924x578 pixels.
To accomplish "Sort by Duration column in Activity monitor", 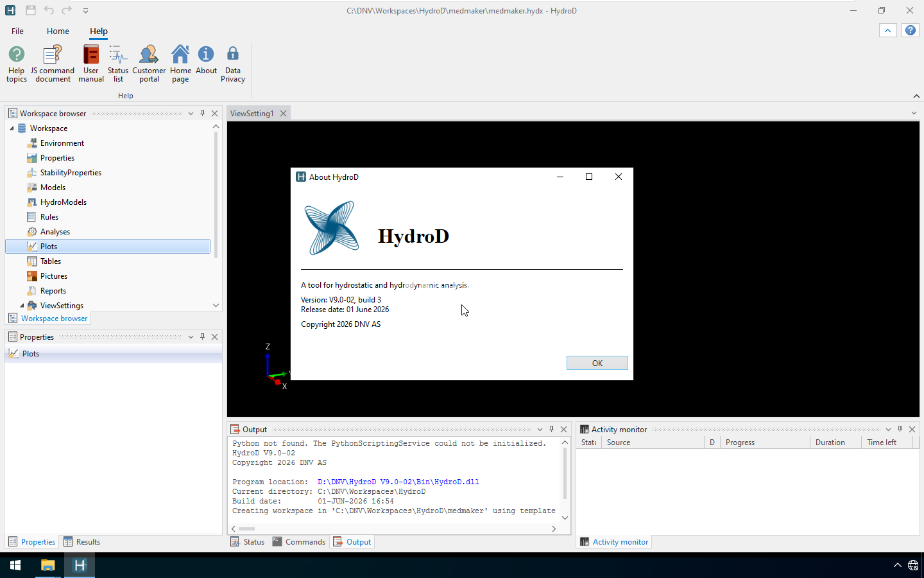I will coord(836,442).
